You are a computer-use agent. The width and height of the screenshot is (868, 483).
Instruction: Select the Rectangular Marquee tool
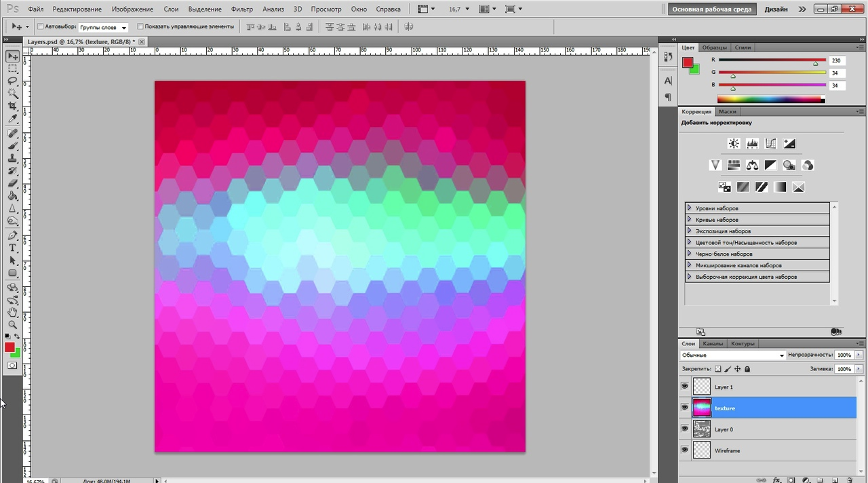(12, 69)
